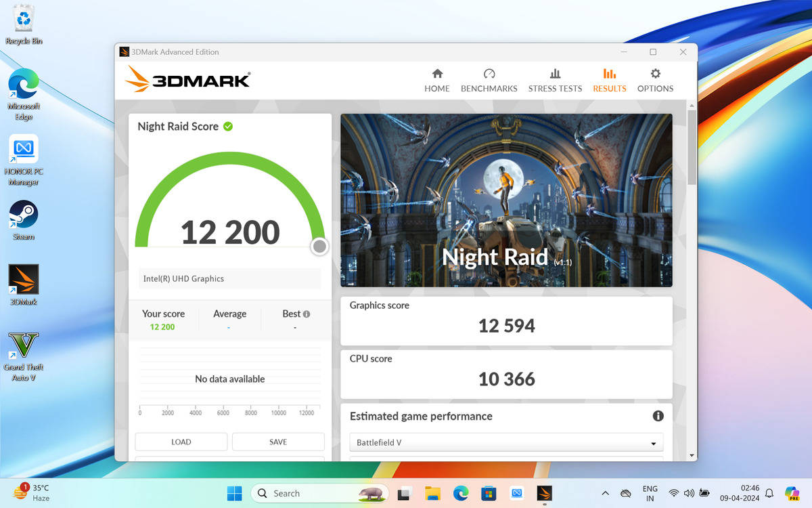Click the Graphics score value 12 594
Image resolution: width=812 pixels, height=508 pixels.
tap(507, 326)
